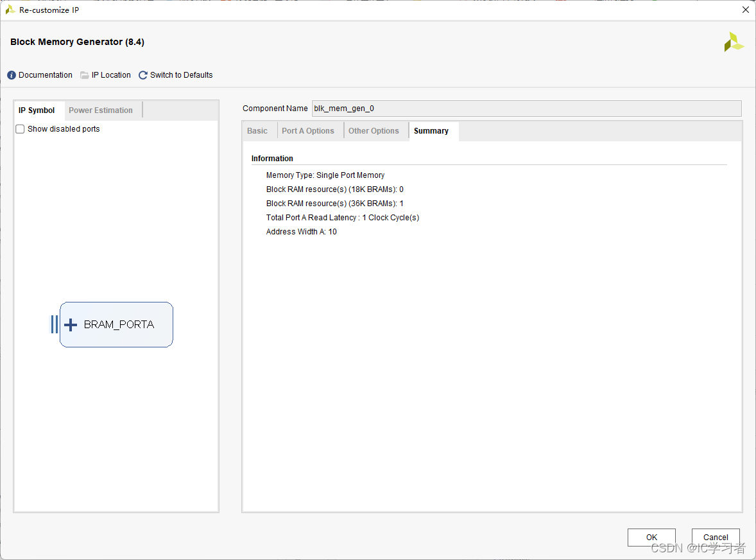The image size is (756, 560).
Task: Click the Component Name input field
Action: 526,109
